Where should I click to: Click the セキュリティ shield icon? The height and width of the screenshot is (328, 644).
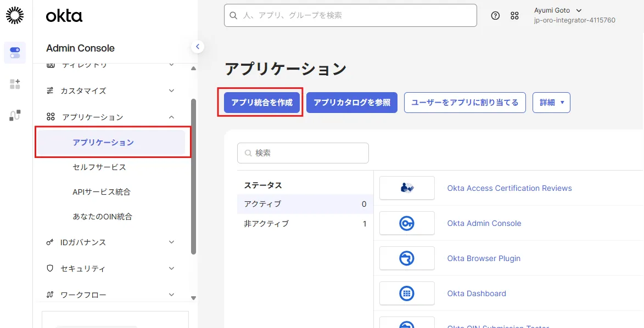50,268
